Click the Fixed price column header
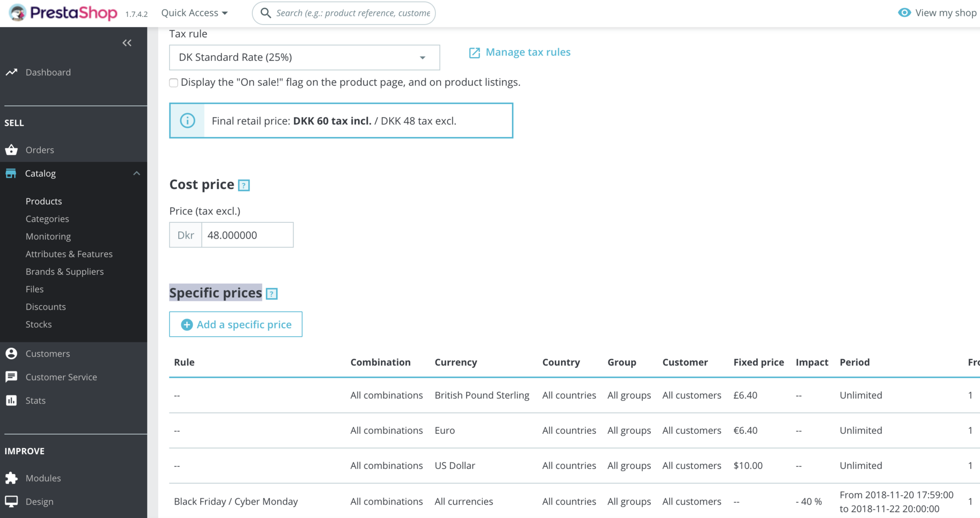Screen dimensions: 980x518 [758, 362]
